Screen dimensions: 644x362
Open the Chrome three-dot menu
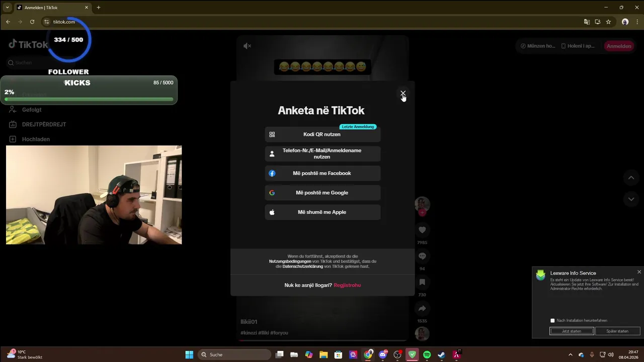pyautogui.click(x=637, y=22)
